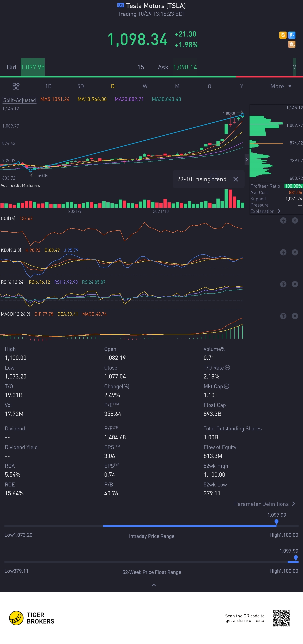The height and width of the screenshot is (644, 303).
Task: Pin CCI indicator to top
Action: [x=283, y=220]
